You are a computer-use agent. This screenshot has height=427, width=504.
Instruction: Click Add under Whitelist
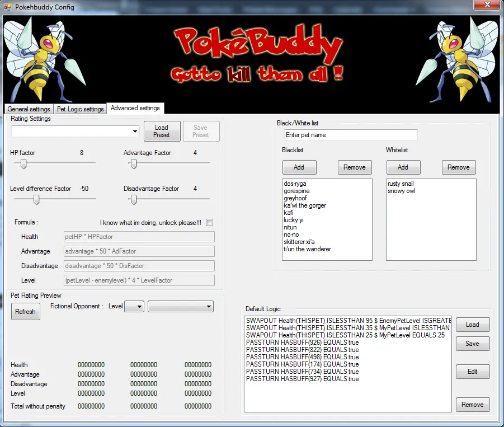(x=403, y=167)
